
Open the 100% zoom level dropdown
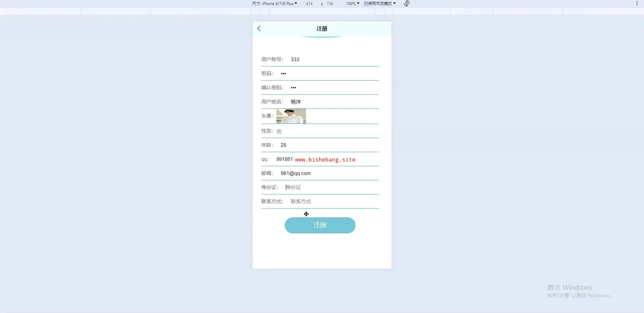point(353,3)
